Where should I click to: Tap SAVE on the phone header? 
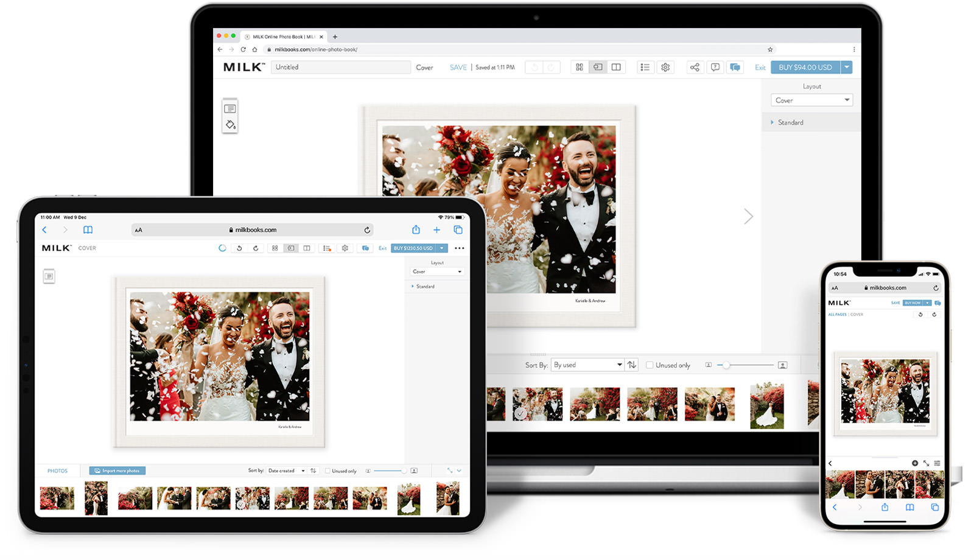895,303
